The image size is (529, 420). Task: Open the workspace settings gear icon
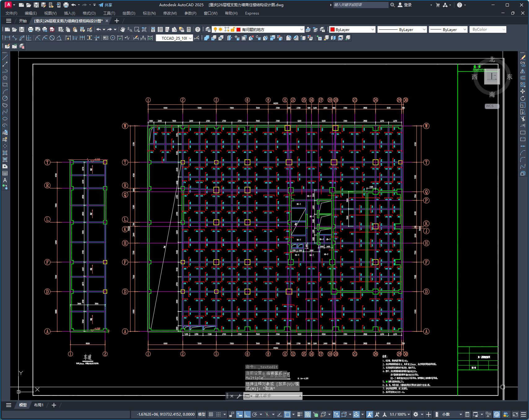pyautogui.click(x=416, y=414)
